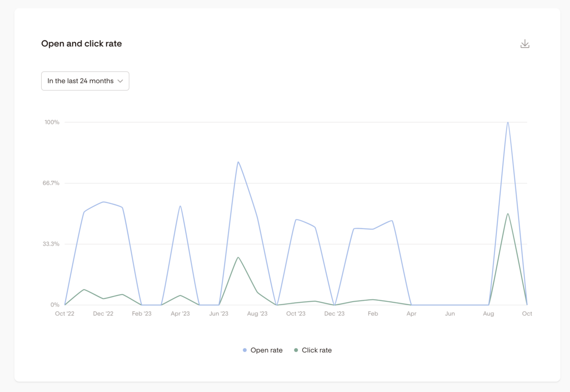The width and height of the screenshot is (570, 392).
Task: Click the "Open and click rate" chart title
Action: tap(82, 44)
